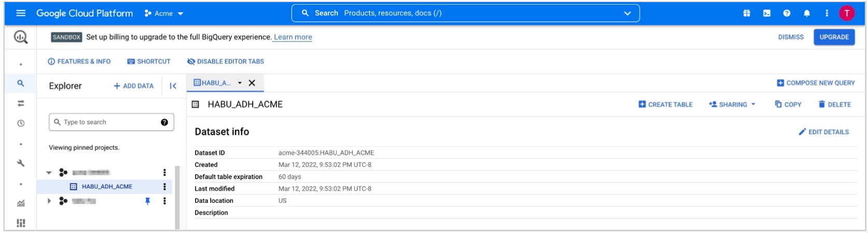Open the main navigation hamburger menu
Image resolution: width=868 pixels, height=233 pixels.
point(21,13)
